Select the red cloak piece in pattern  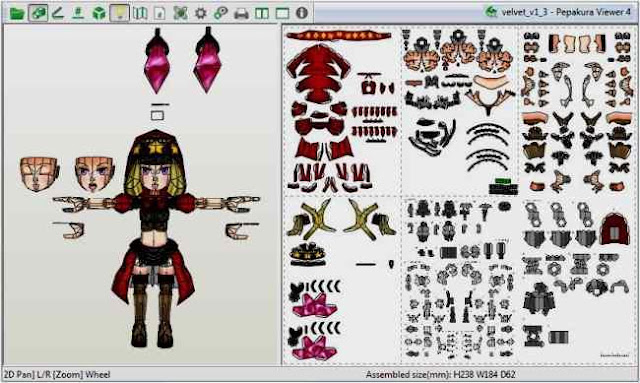point(319,73)
